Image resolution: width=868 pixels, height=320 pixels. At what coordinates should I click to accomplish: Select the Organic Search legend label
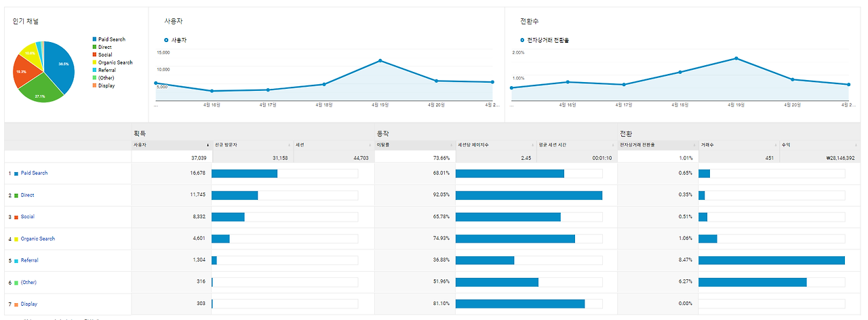click(115, 62)
